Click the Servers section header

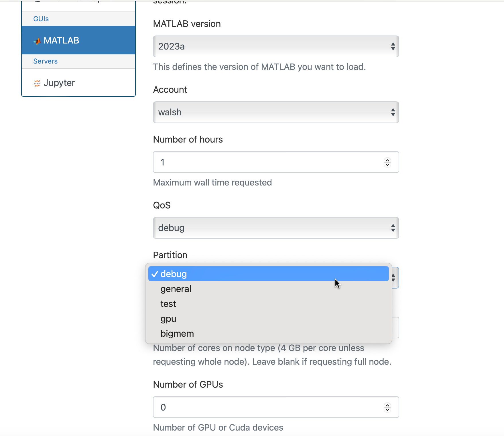pyautogui.click(x=45, y=61)
